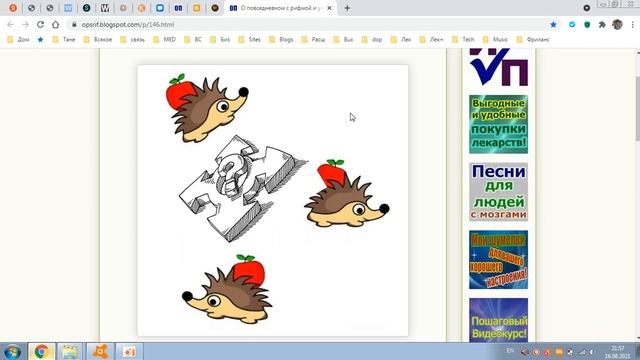Image resolution: width=640 pixels, height=360 pixels.
Task: Open Chrome's three-dot menu
Action: [x=633, y=24]
